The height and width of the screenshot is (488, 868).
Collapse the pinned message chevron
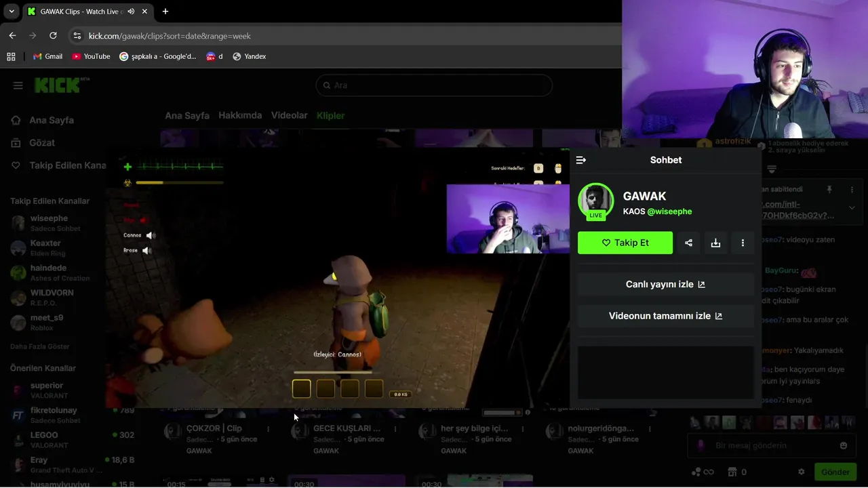(852, 208)
